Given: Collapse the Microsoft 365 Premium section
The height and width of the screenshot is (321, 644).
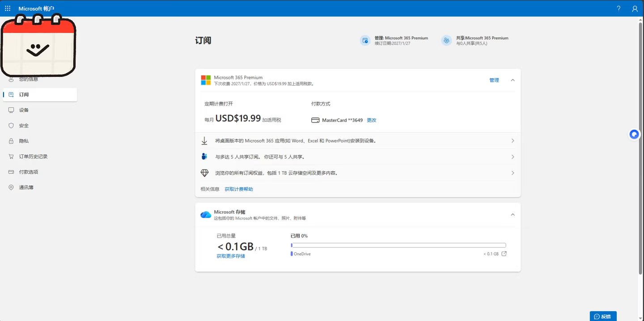Looking at the screenshot, I should [513, 80].
